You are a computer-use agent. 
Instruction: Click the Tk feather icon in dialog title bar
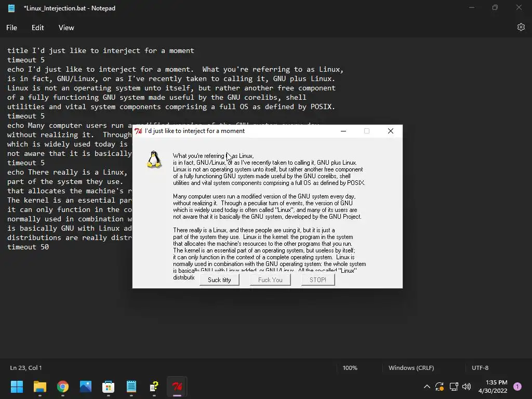tap(138, 131)
